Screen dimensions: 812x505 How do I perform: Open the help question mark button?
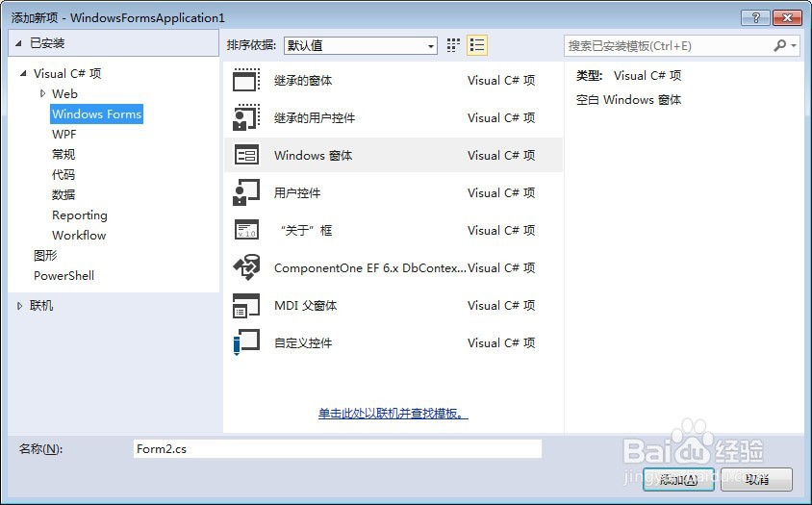click(755, 17)
